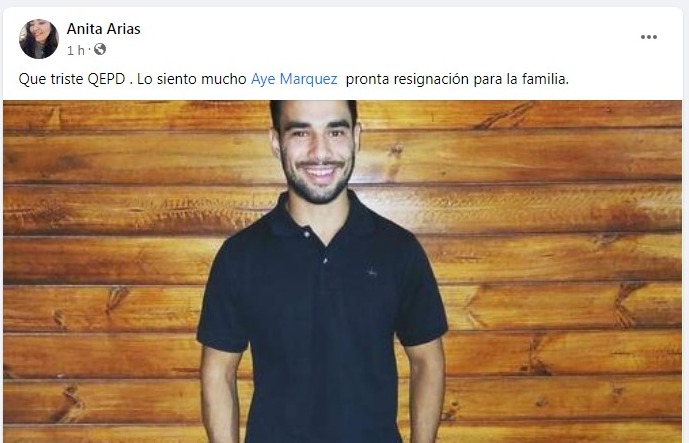This screenshot has width=689, height=443.
Task: Click the "1 h" post timestamp
Action: [x=76, y=50]
